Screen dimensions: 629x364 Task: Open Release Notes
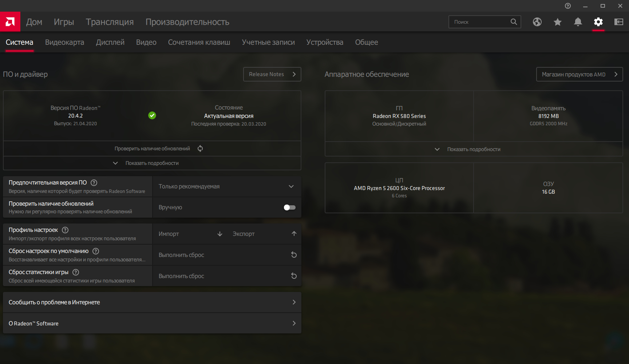[272, 74]
